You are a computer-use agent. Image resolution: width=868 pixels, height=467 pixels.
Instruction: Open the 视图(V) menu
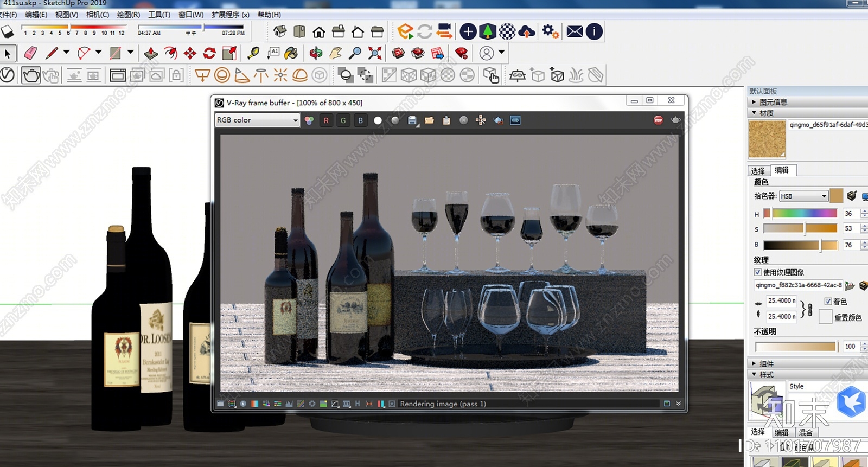pos(67,15)
